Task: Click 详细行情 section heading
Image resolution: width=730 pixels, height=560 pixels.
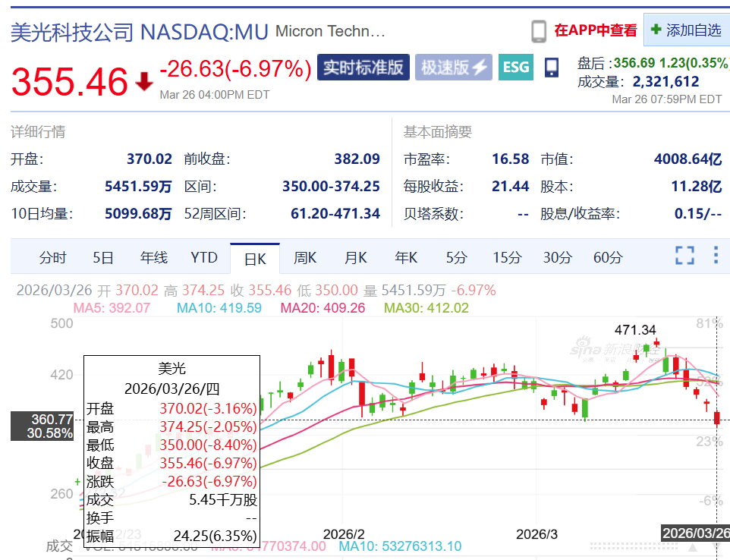Action: pos(38,132)
